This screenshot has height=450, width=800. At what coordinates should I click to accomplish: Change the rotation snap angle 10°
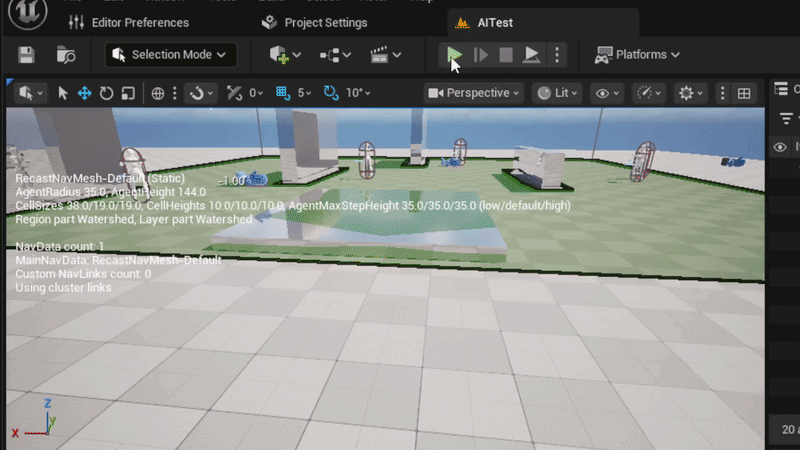(x=358, y=93)
